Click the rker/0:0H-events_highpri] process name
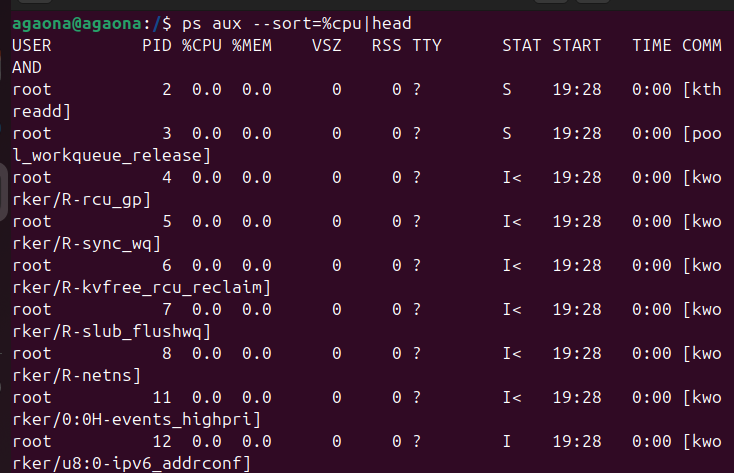This screenshot has height=473, width=734. [136, 419]
